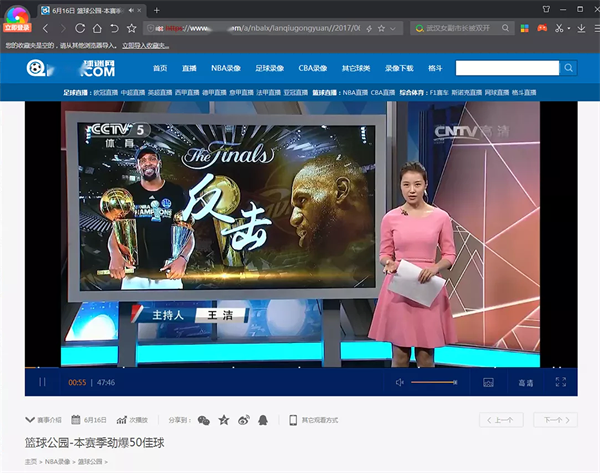The image size is (600, 473).
Task: Mute the tab's audio speaker icon
Action: pyautogui.click(x=131, y=10)
